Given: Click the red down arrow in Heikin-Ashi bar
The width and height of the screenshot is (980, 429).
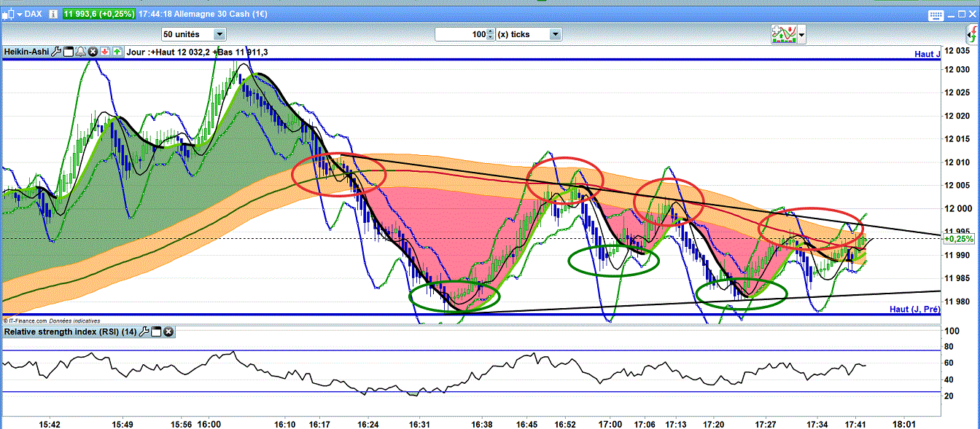Looking at the screenshot, I should pos(105,52).
